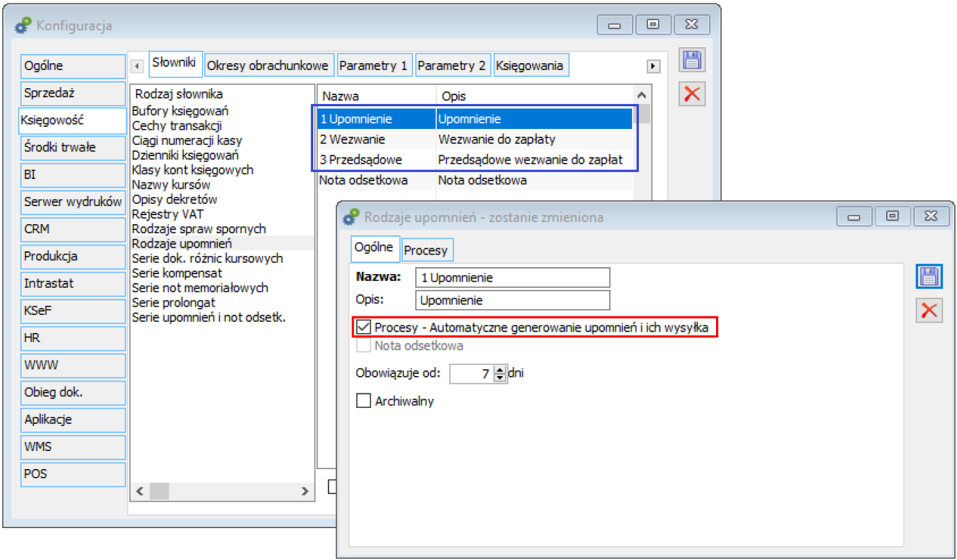Increase the Obowiązuje od days value
This screenshot has width=957, height=560.
(500, 370)
